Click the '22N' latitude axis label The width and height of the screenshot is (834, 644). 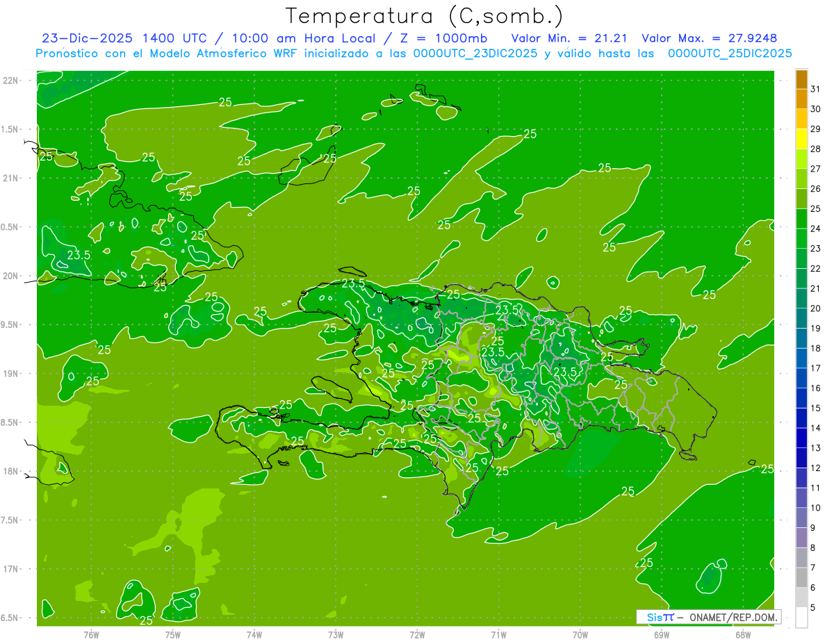[x=12, y=81]
